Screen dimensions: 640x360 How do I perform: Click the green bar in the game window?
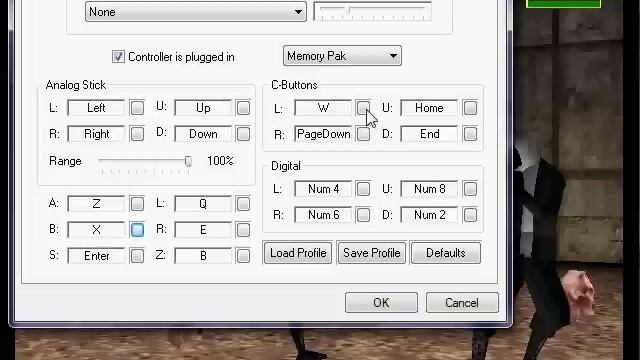pyautogui.click(x=564, y=4)
